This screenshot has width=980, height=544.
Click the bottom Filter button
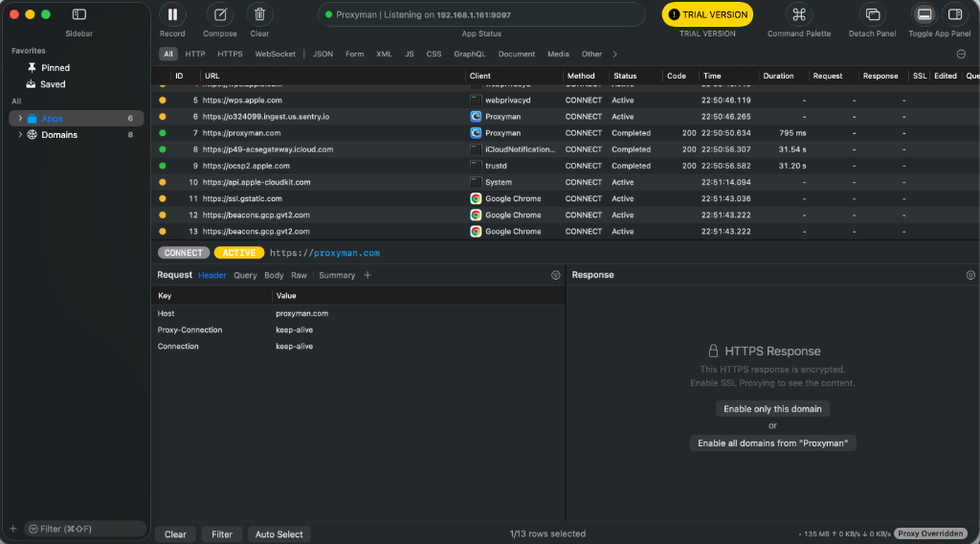(x=222, y=534)
